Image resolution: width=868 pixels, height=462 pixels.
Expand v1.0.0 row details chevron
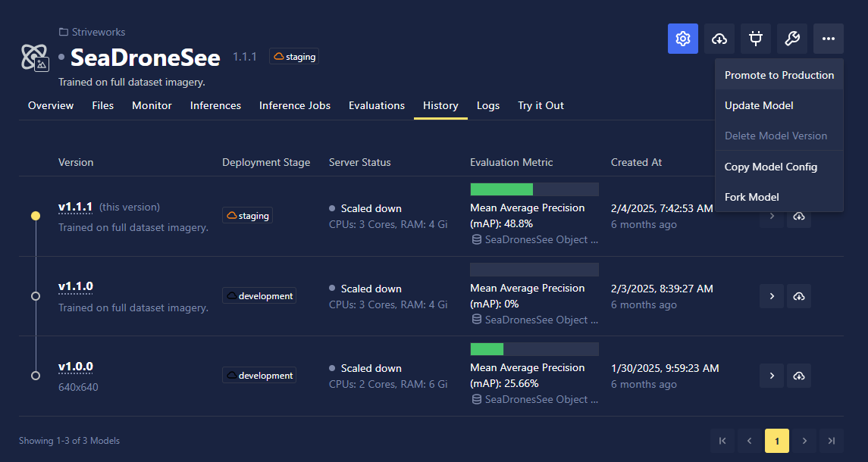pyautogui.click(x=772, y=376)
